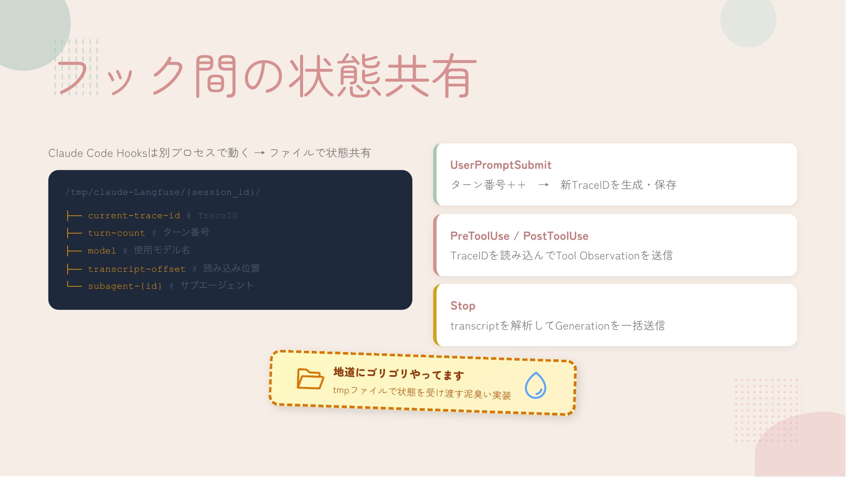Click the model tree entry
Image resolution: width=868 pixels, height=489 pixels.
(102, 251)
